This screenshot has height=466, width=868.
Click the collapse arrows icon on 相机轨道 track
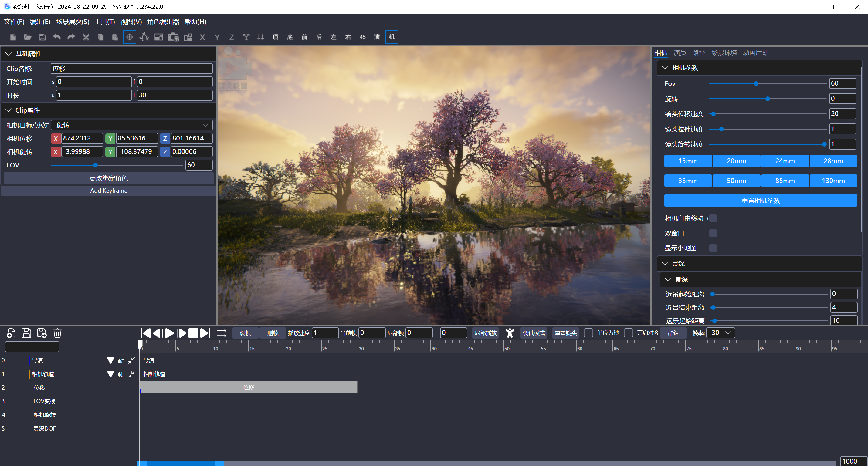[131, 374]
